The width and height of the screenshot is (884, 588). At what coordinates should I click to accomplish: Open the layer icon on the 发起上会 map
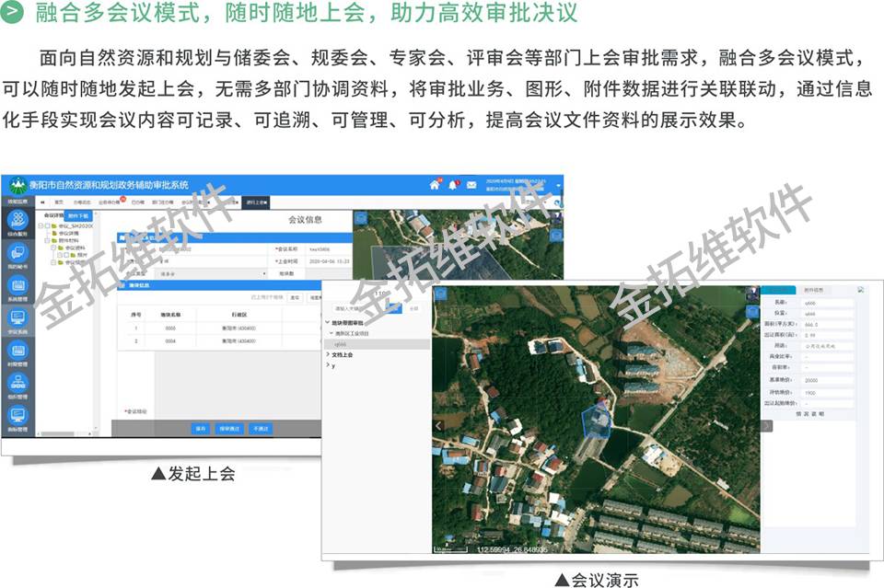pyautogui.click(x=361, y=218)
